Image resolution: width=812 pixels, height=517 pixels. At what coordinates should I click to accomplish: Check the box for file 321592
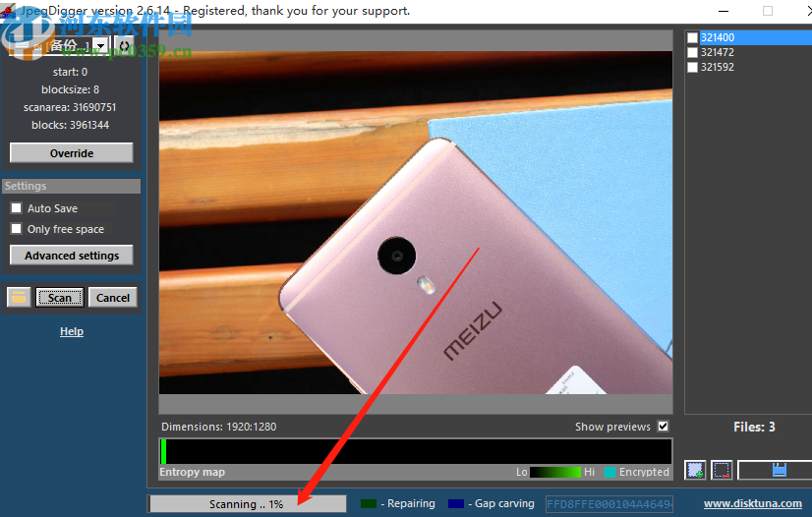pos(692,67)
